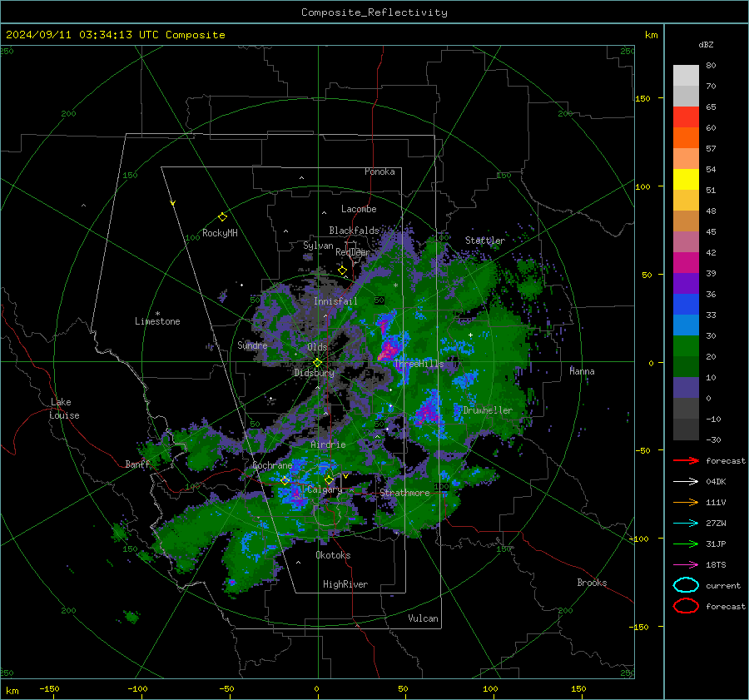
Task: Select the purple 39 dBZ swatch
Action: [686, 283]
